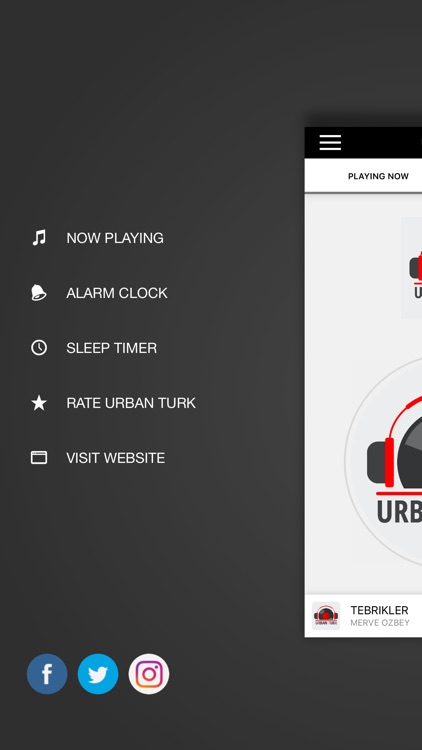Tap the TEBRIKLER song title
Screen dimensions: 422x750
(x=379, y=610)
